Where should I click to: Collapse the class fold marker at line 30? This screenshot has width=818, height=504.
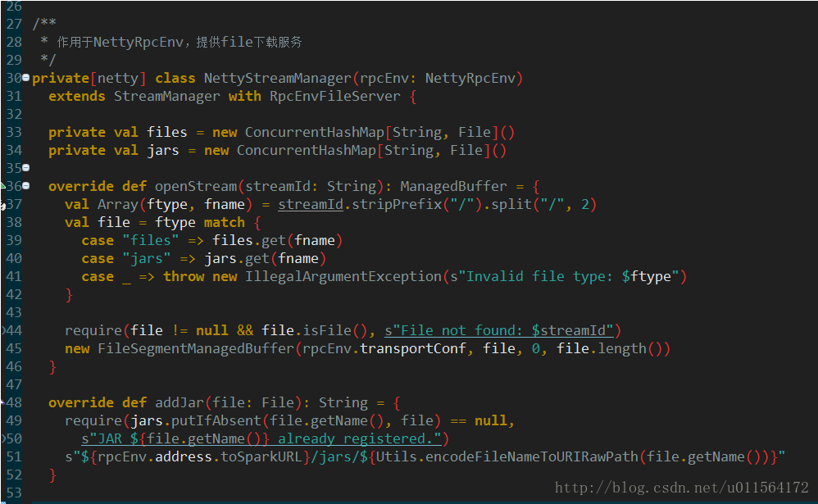coord(25,78)
